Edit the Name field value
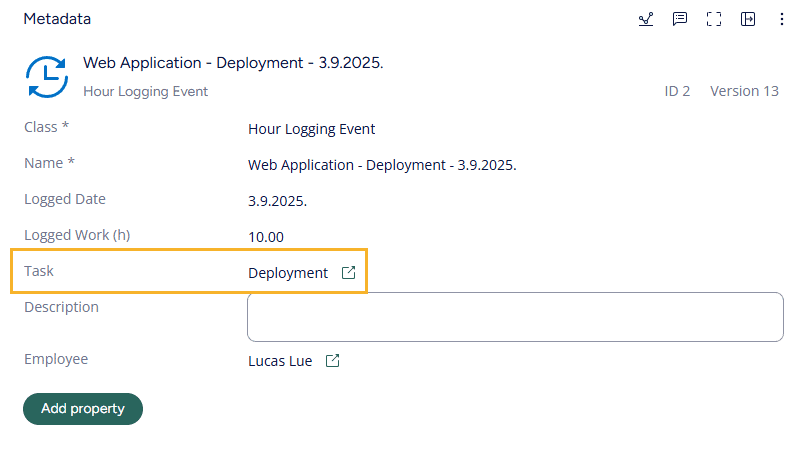800x457 pixels. (x=382, y=165)
